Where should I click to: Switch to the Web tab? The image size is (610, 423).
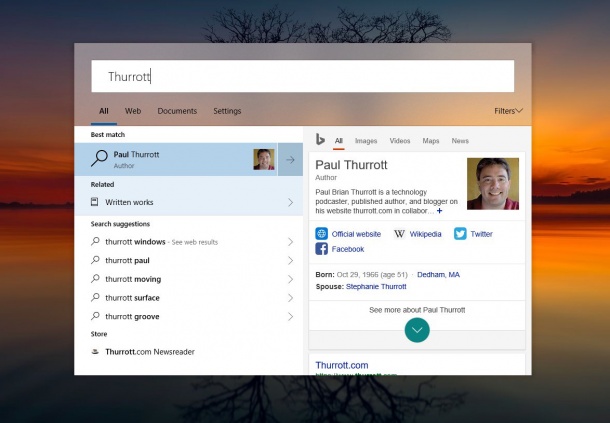133,111
